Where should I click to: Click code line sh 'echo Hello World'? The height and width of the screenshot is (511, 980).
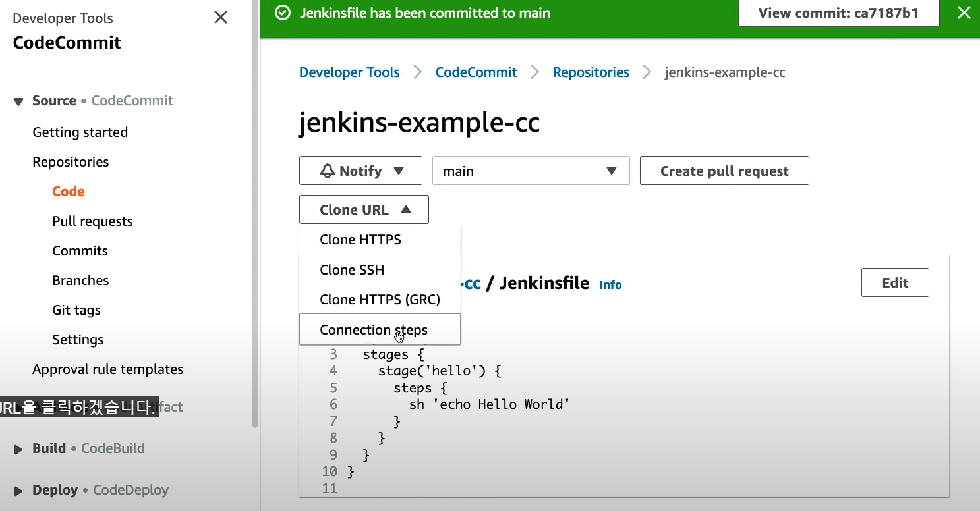tap(489, 404)
